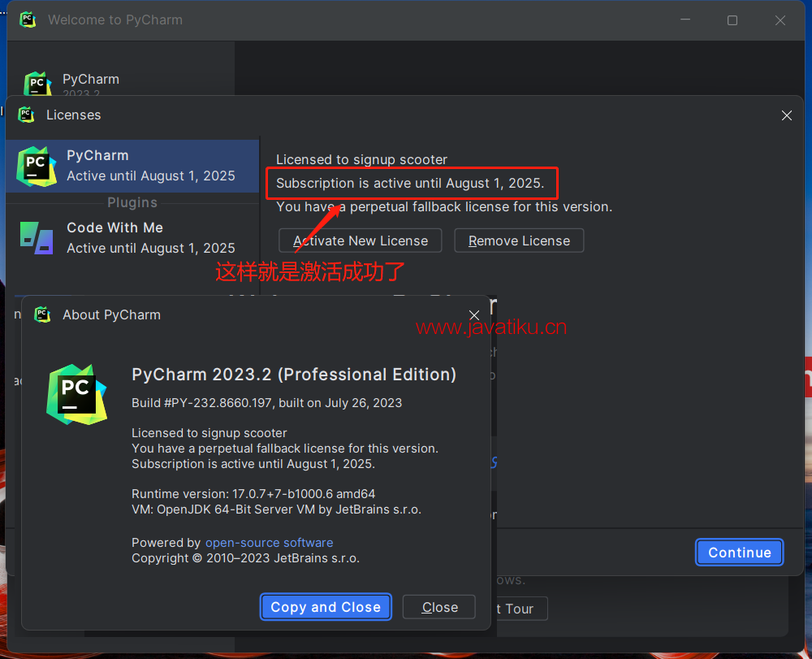Open the open-source software link

(x=270, y=543)
